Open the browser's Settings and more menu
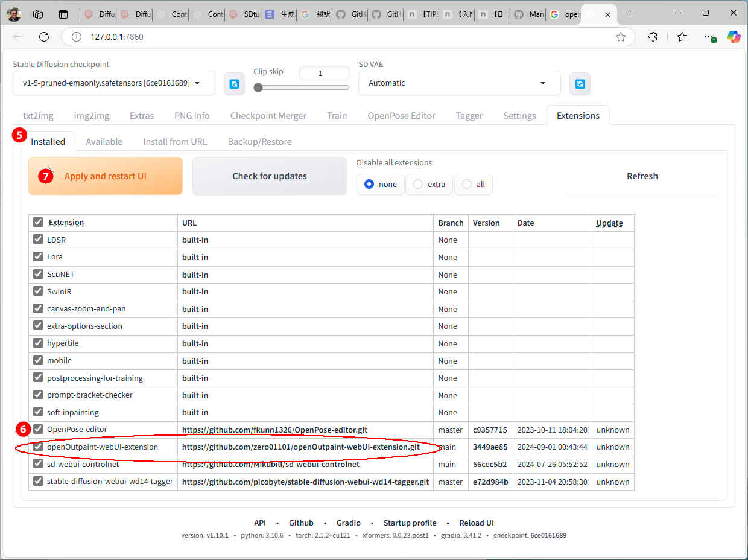This screenshot has width=748, height=560. (709, 37)
